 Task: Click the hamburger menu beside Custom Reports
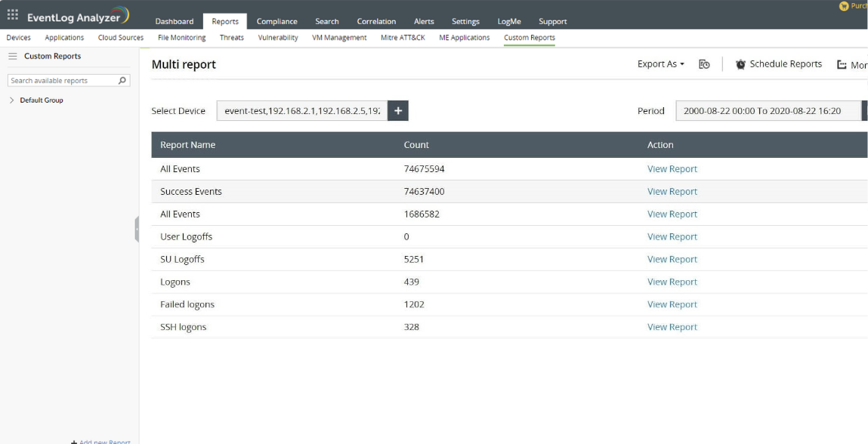click(x=13, y=57)
